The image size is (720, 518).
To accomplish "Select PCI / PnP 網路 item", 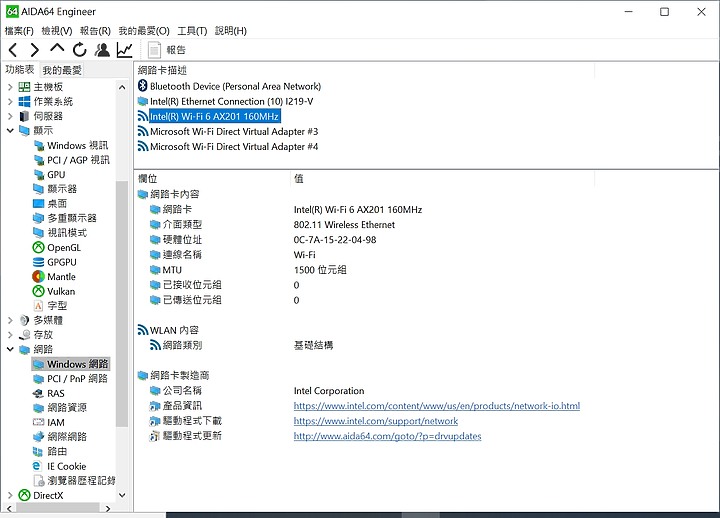I will [71, 379].
